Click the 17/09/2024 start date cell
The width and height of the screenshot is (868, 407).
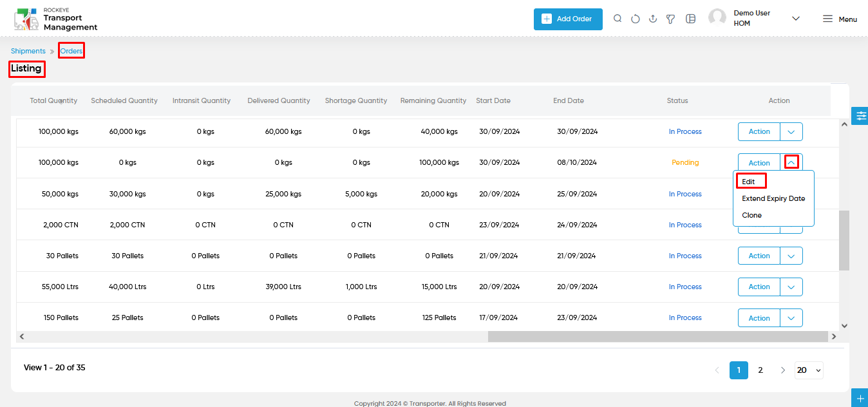[498, 317]
